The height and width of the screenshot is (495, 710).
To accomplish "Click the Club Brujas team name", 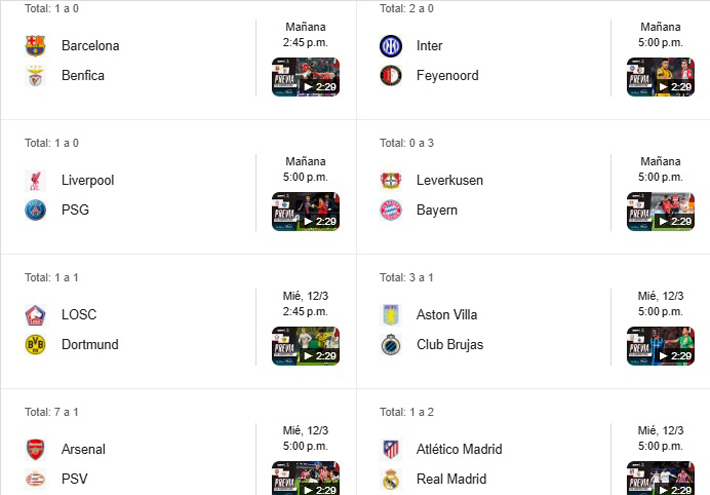I will click(x=450, y=344).
